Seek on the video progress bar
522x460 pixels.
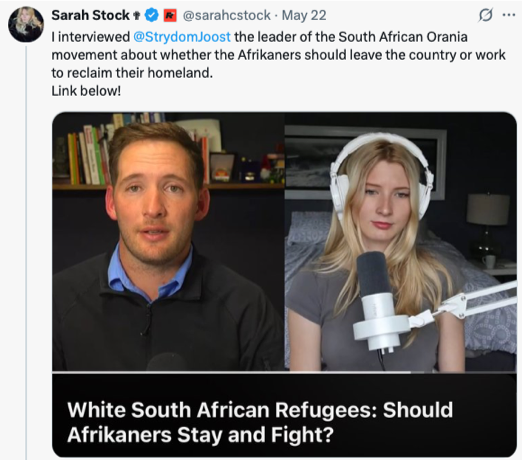click(284, 372)
